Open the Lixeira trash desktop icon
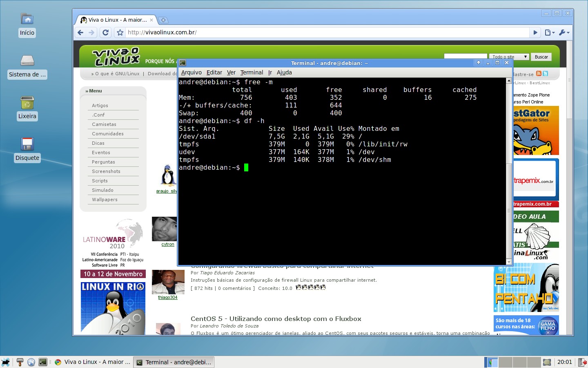Image resolution: width=588 pixels, height=368 pixels. [27, 103]
